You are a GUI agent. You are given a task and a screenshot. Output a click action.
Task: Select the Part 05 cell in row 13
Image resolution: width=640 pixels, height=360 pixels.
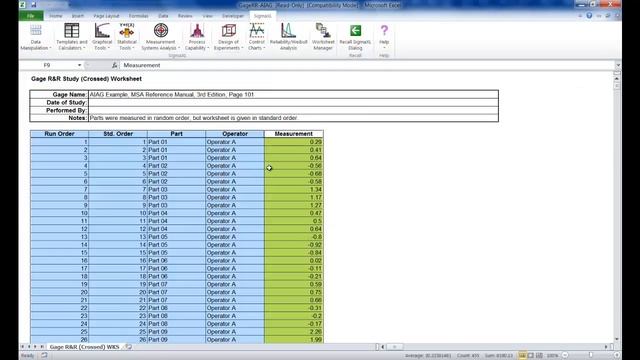pos(176,237)
